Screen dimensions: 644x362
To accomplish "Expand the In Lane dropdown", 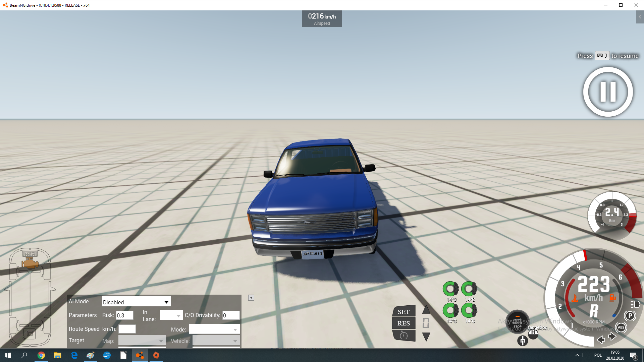I will (x=172, y=315).
